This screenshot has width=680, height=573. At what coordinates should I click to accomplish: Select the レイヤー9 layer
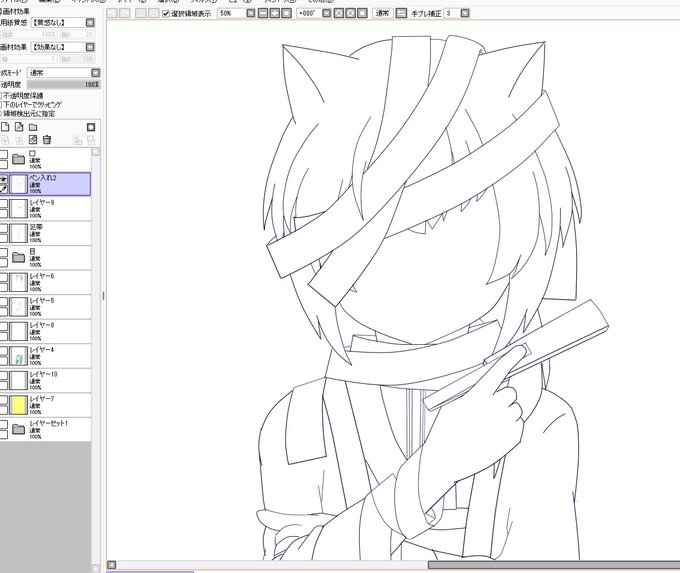pyautogui.click(x=46, y=209)
